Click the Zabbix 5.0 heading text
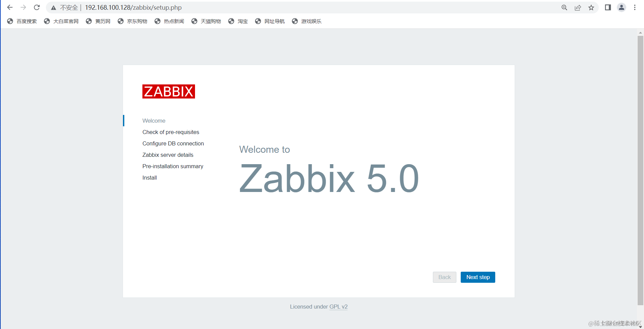Screen dimensions: 644x329 click(329, 179)
